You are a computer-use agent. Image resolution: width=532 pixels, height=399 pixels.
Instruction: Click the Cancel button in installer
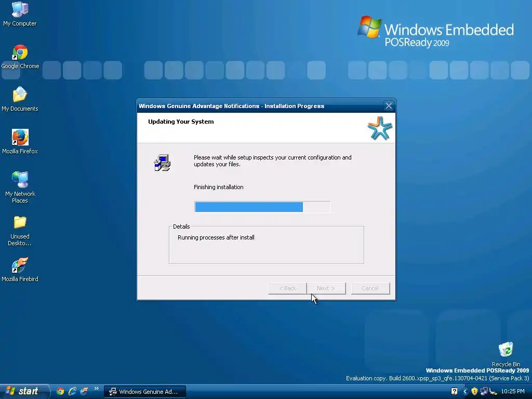pyautogui.click(x=370, y=288)
